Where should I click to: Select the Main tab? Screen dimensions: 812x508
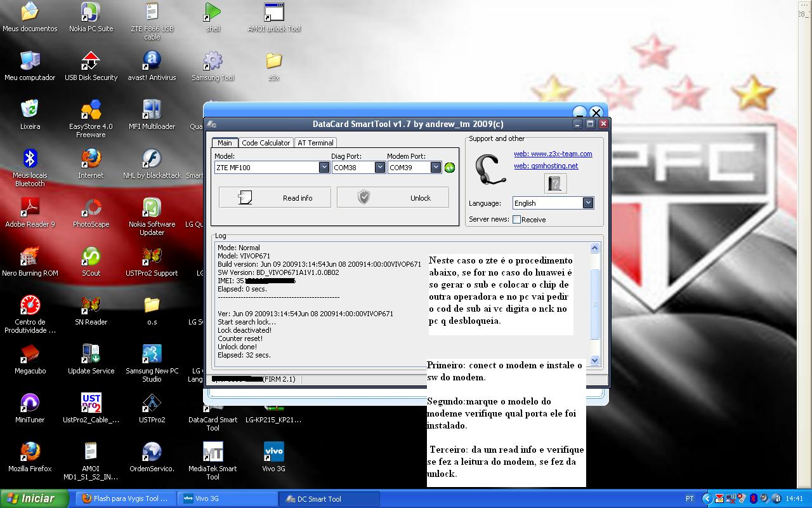pyautogui.click(x=225, y=143)
